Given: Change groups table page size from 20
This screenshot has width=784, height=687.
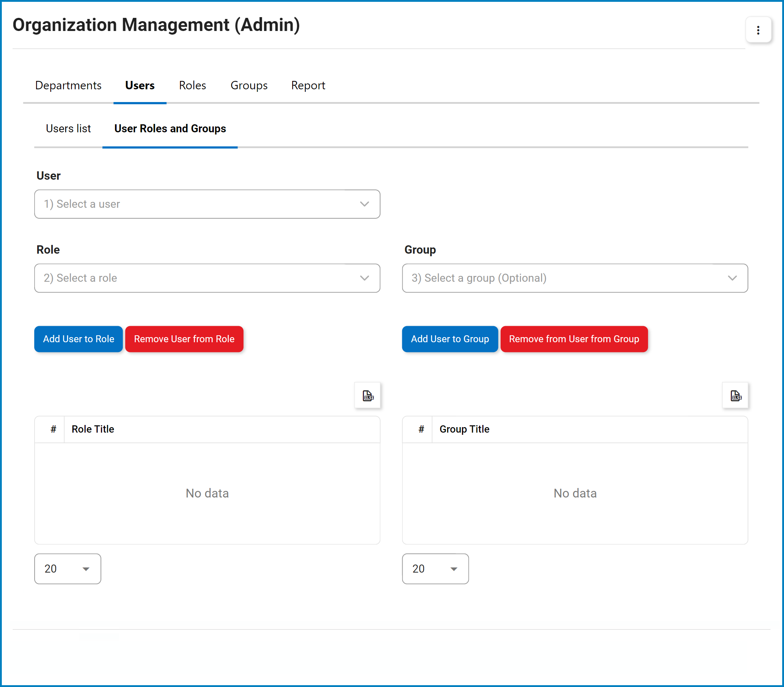Looking at the screenshot, I should [x=435, y=569].
